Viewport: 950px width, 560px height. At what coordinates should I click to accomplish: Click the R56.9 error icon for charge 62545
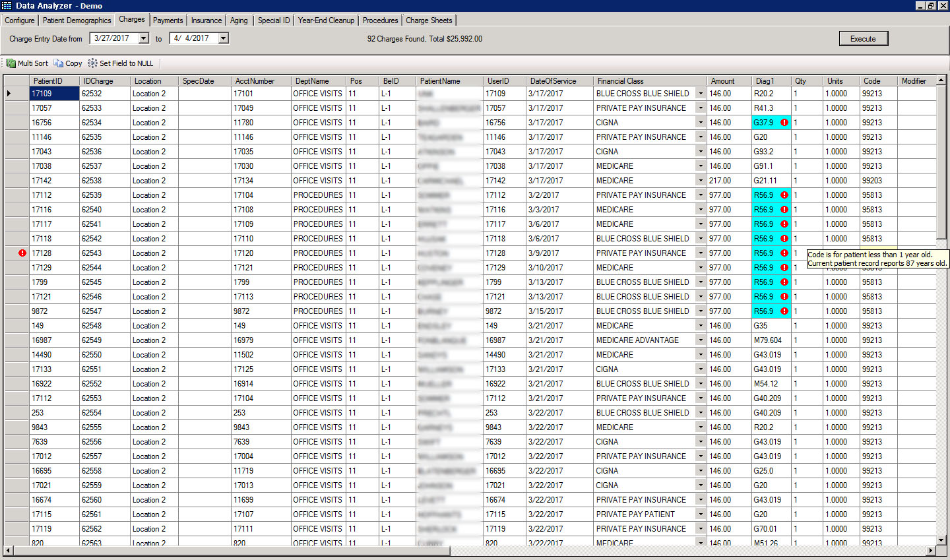[x=784, y=282]
